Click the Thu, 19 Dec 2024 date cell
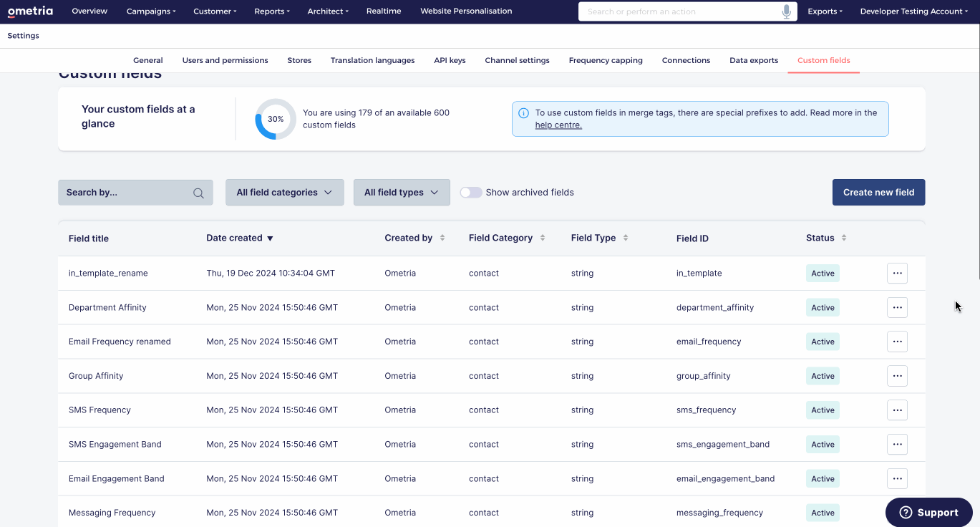The height and width of the screenshot is (527, 980). pos(271,274)
